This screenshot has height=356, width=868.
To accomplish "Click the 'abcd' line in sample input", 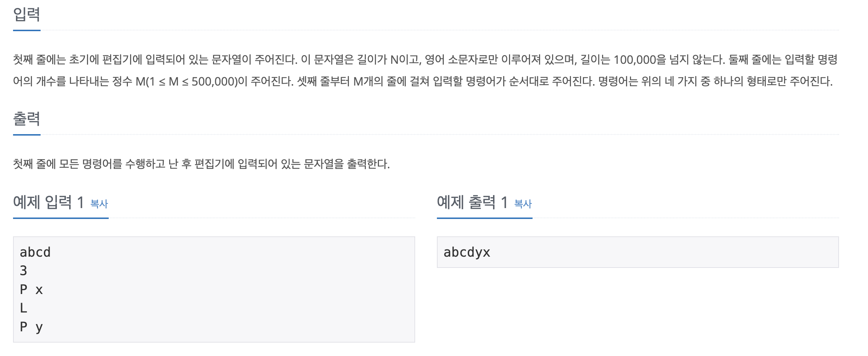I will click(x=35, y=252).
